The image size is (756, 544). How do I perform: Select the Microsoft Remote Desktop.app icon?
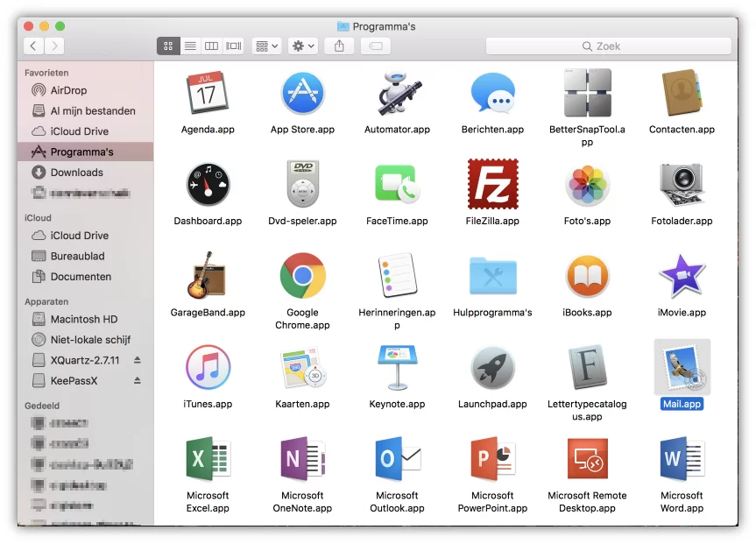tap(587, 459)
